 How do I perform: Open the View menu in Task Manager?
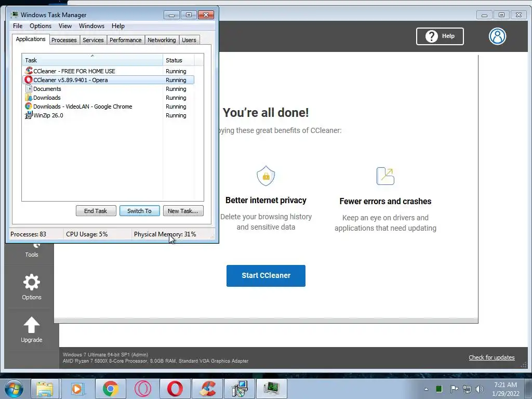(65, 26)
